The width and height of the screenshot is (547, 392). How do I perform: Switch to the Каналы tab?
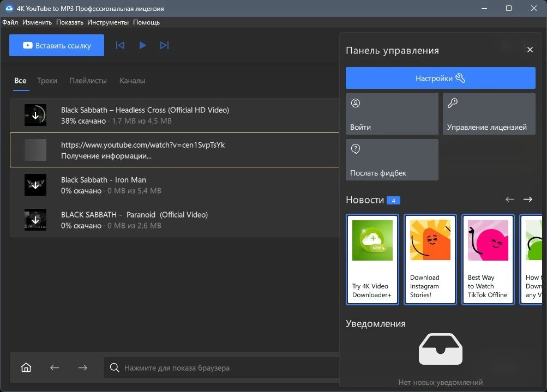[x=132, y=81]
